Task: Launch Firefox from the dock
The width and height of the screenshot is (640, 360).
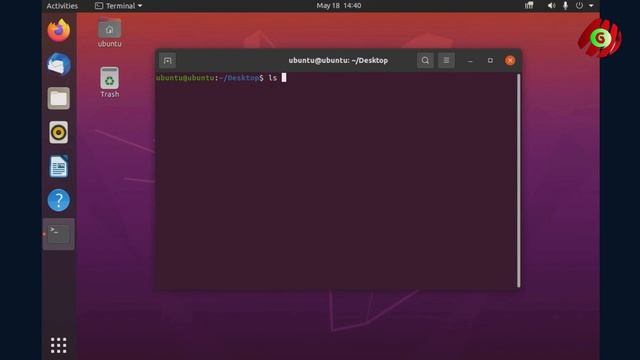Action: [x=59, y=30]
